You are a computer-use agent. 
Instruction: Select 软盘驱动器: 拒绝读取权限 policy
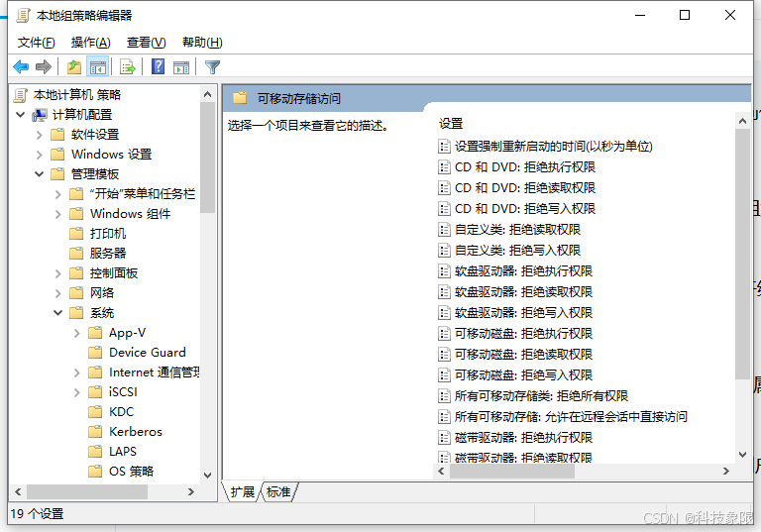pyautogui.click(x=523, y=291)
